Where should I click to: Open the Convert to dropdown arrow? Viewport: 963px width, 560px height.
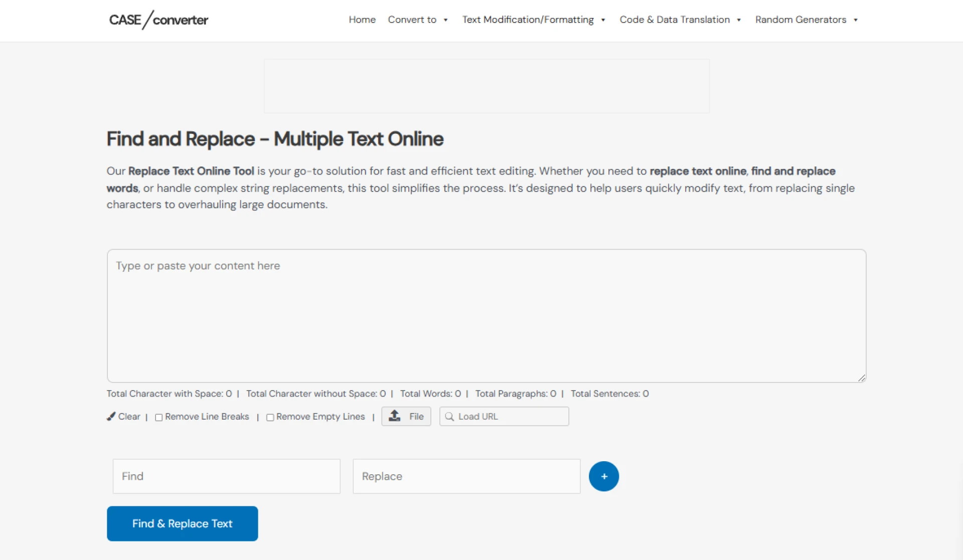(x=445, y=20)
